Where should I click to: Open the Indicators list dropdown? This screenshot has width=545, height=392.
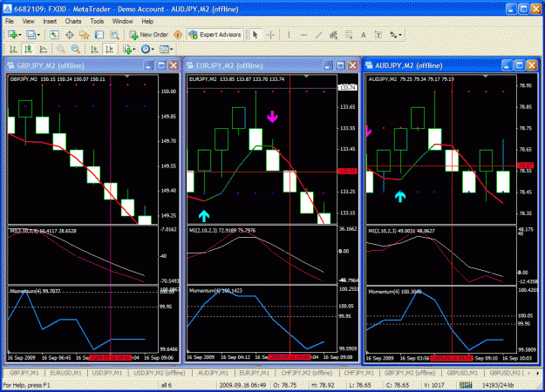[129, 50]
